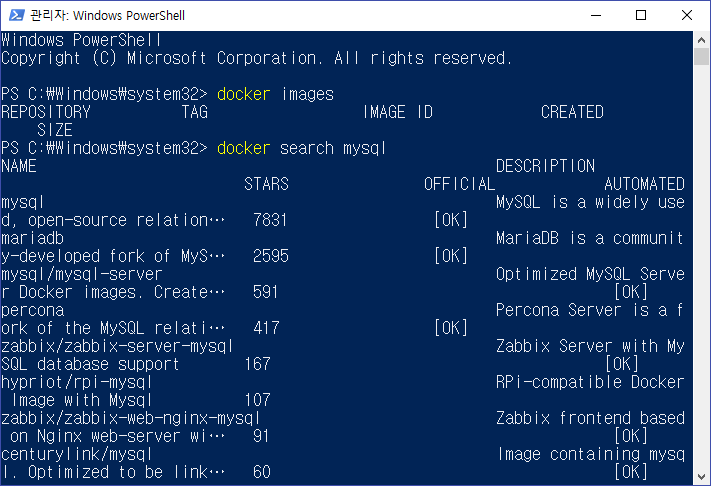711x486 pixels.
Task: Click the vertical scrollbar thumb
Action: [x=701, y=57]
